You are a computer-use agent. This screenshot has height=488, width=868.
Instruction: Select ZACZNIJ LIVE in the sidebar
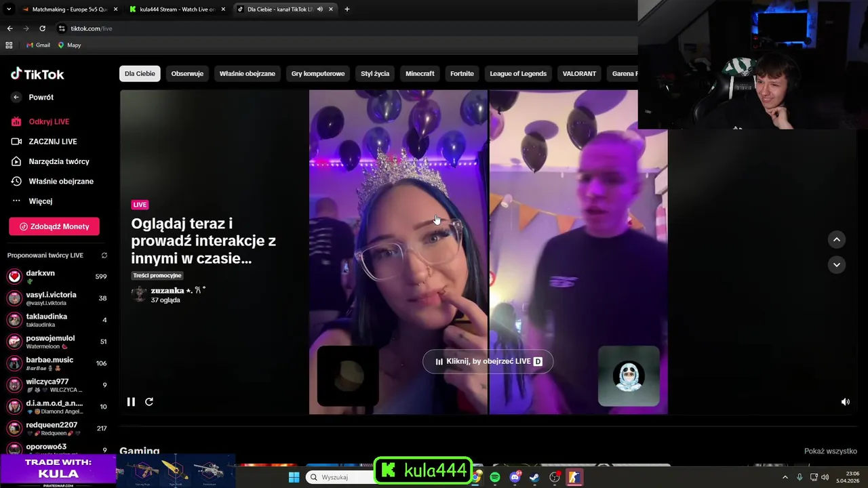52,142
